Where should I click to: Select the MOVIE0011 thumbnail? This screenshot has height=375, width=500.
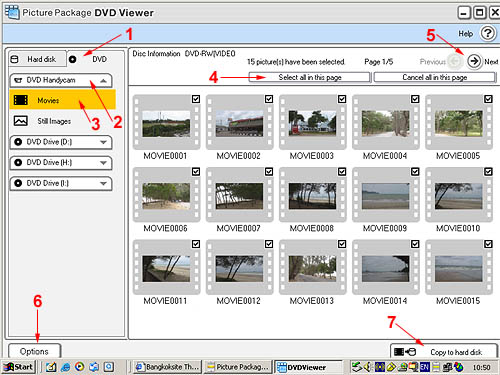166,267
